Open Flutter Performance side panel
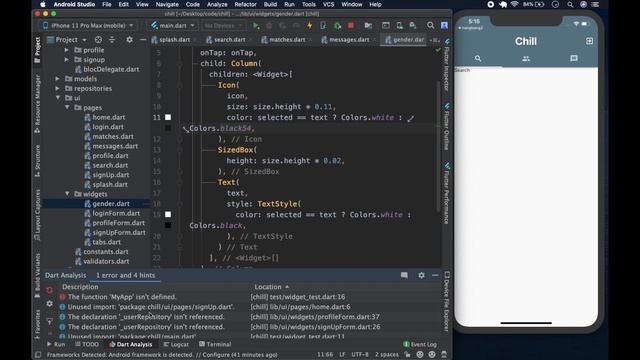This screenshot has height=360, width=640. click(x=447, y=193)
